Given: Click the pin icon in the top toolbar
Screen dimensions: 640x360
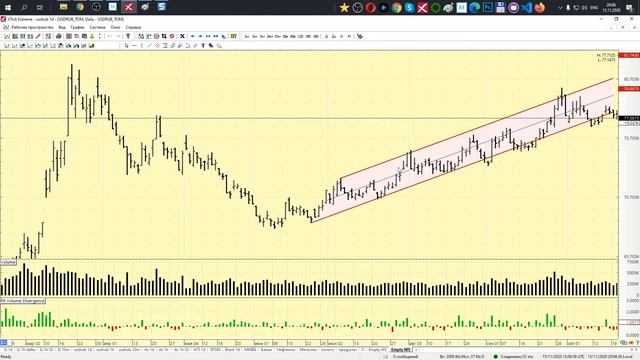Looking at the screenshot, I should pyautogui.click(x=128, y=36).
